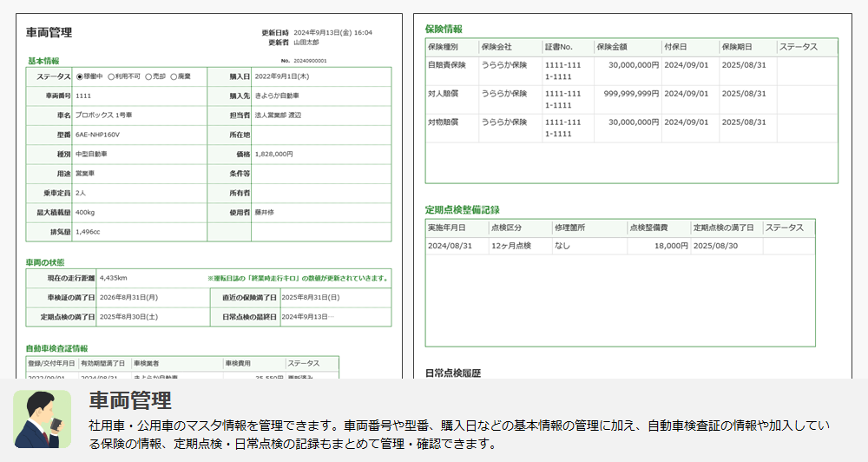Click the 保険情報 section heading
This screenshot has height=462, width=868.
click(444, 29)
